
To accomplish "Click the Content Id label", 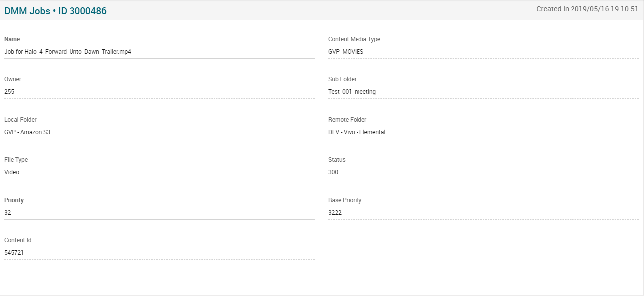I will 18,240.
